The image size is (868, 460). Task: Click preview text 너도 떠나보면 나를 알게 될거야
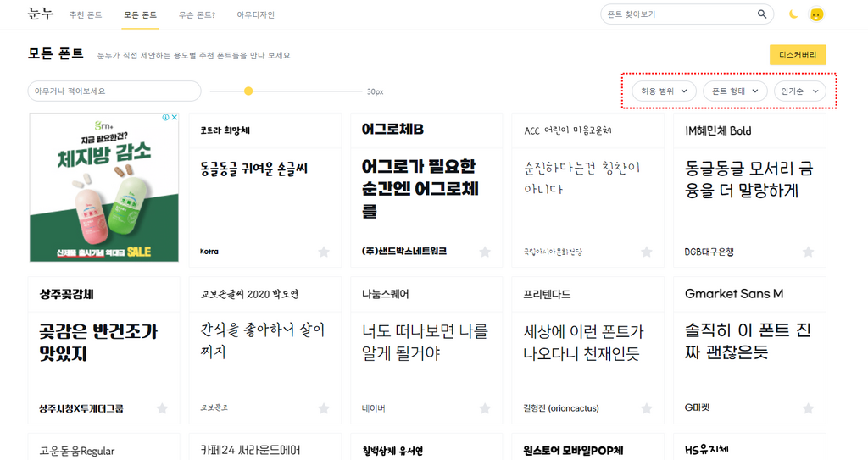(x=425, y=342)
